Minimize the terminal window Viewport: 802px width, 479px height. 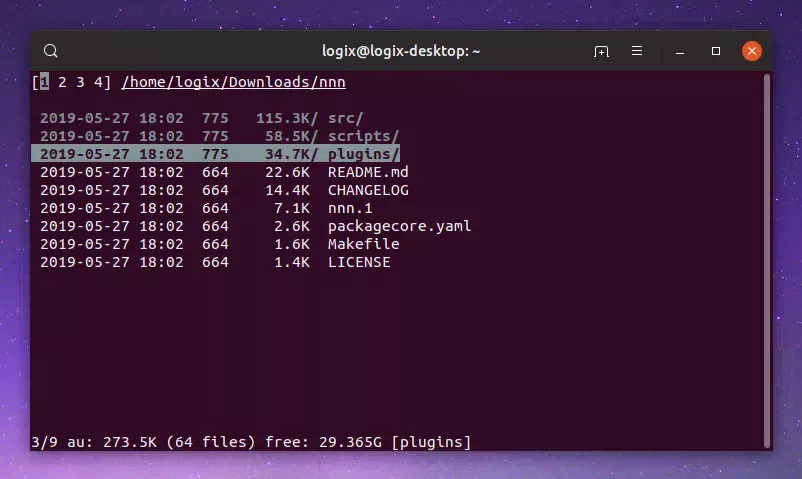[x=682, y=51]
